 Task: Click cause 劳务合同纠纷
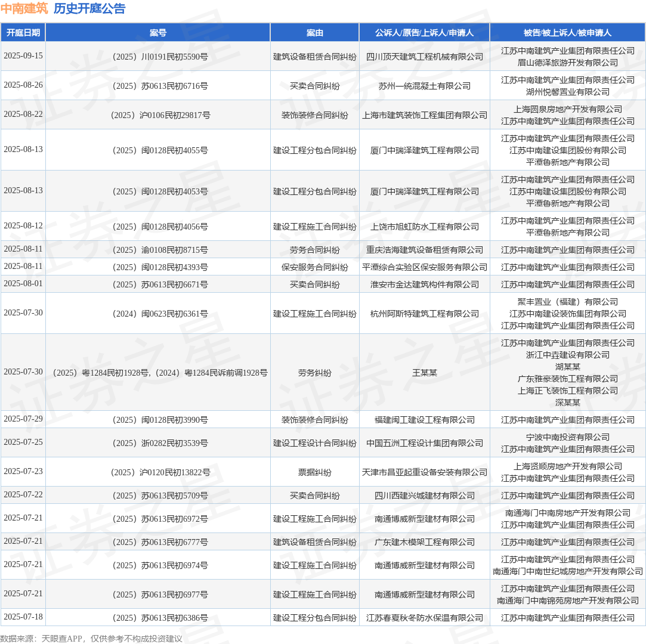[315, 250]
